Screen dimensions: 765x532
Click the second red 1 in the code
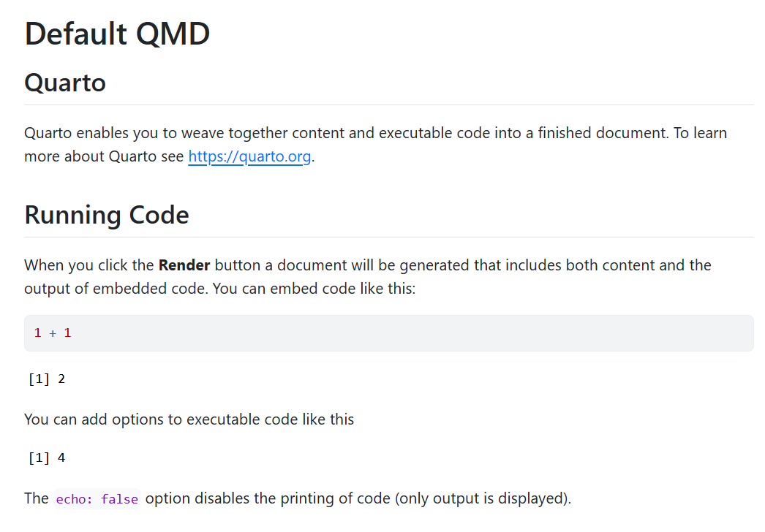[x=68, y=333]
